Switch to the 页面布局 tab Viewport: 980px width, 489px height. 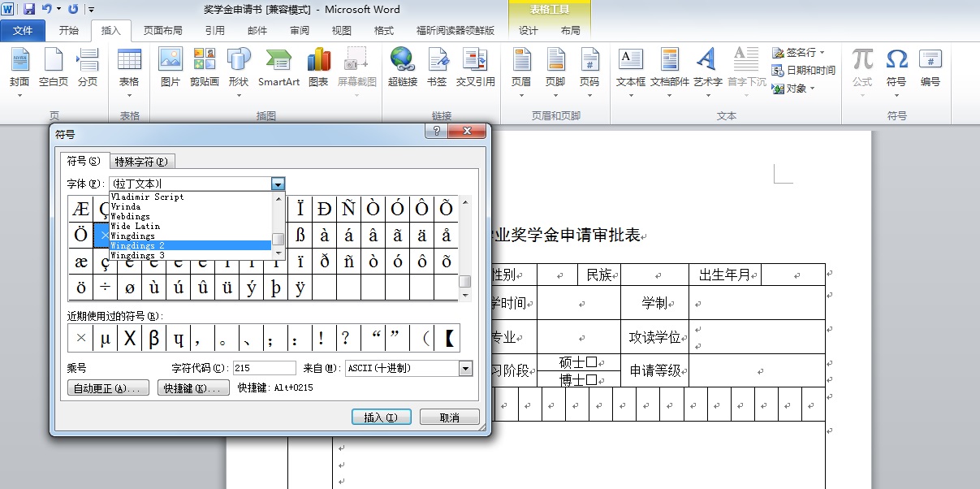pyautogui.click(x=163, y=31)
